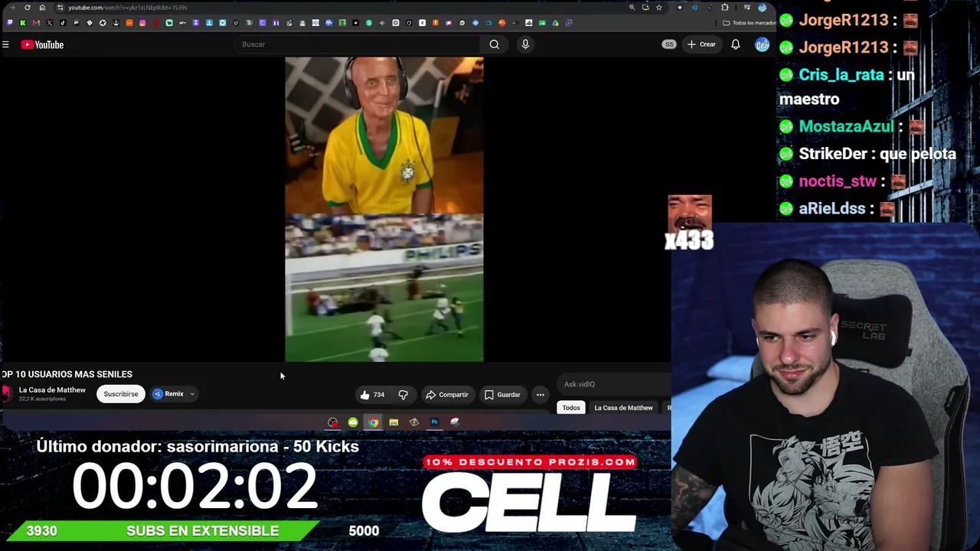Viewport: 980px width, 551px height.
Task: Go to the browser home page
Action: tap(42, 8)
